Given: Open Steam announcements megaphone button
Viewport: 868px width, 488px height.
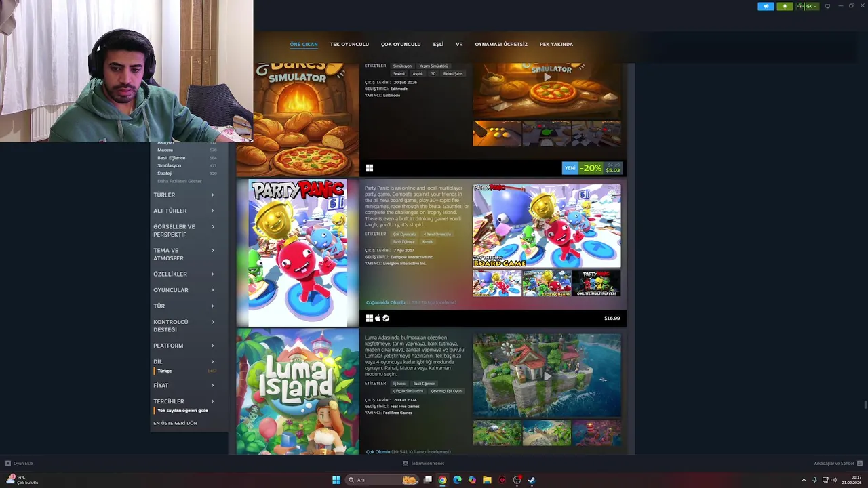Looking at the screenshot, I should tap(766, 6).
